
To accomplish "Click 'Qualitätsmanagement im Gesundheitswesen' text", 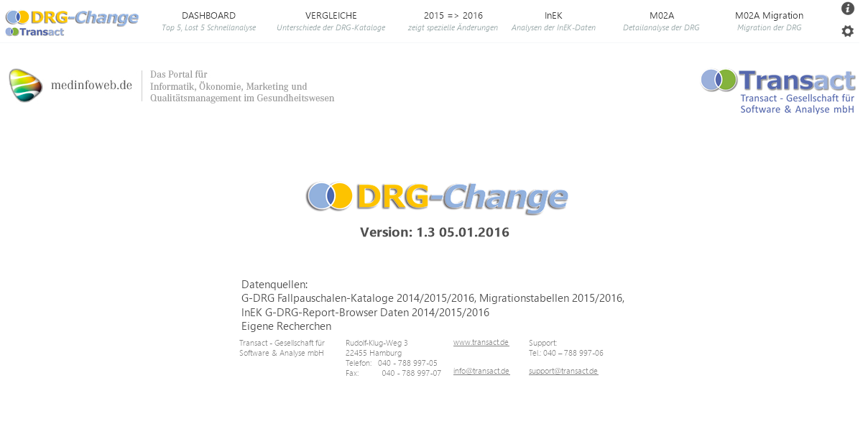I will coord(242,98).
